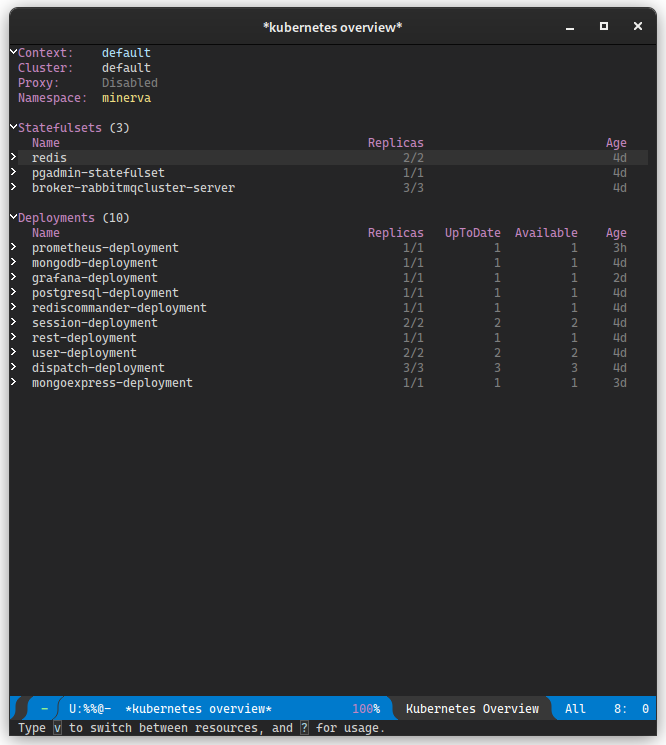The height and width of the screenshot is (745, 666).
Task: Click the 3/3 replicas of dispatch-deployment
Action: click(413, 368)
